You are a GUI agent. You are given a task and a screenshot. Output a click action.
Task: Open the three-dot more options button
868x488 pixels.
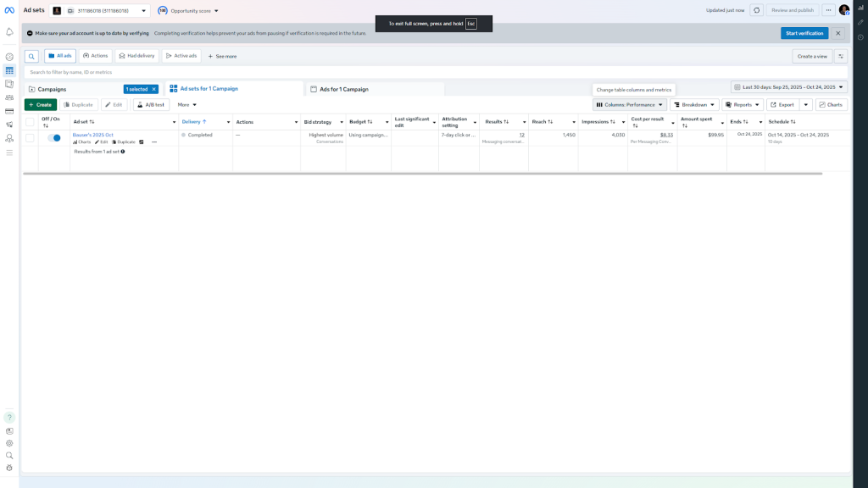(828, 10)
